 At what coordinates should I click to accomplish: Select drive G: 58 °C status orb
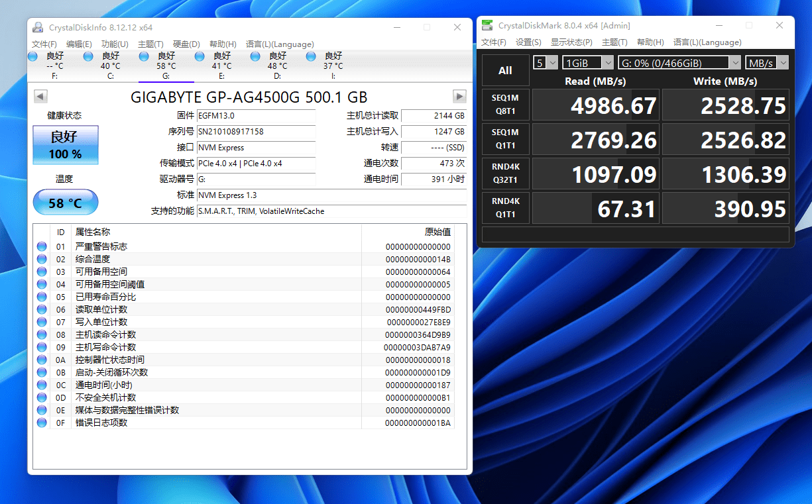(144, 56)
